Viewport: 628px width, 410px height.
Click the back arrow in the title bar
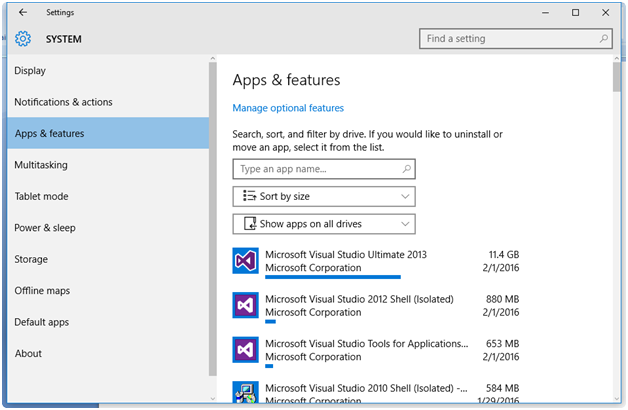pos(23,13)
